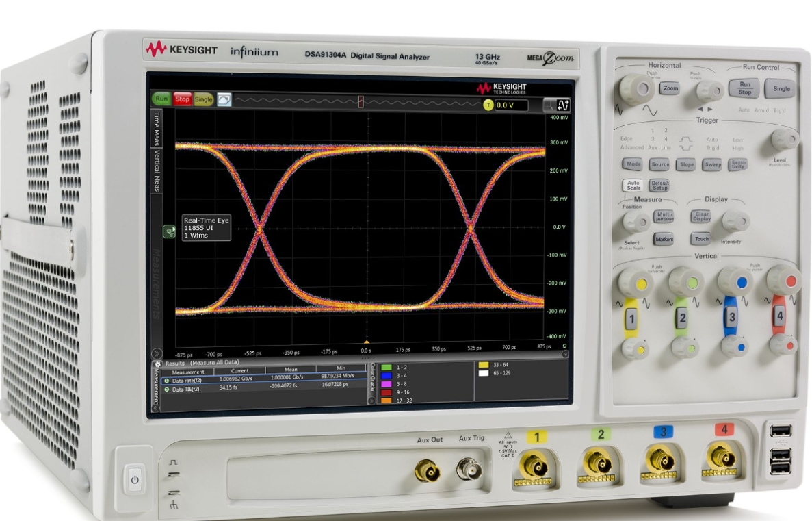The width and height of the screenshot is (812, 521).
Task: Expand the left panel with the double chevron
Action: [x=156, y=354]
